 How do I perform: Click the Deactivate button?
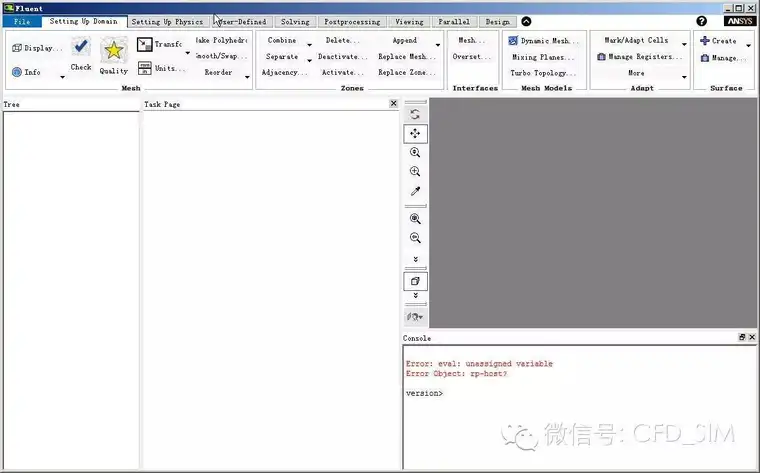tap(342, 56)
